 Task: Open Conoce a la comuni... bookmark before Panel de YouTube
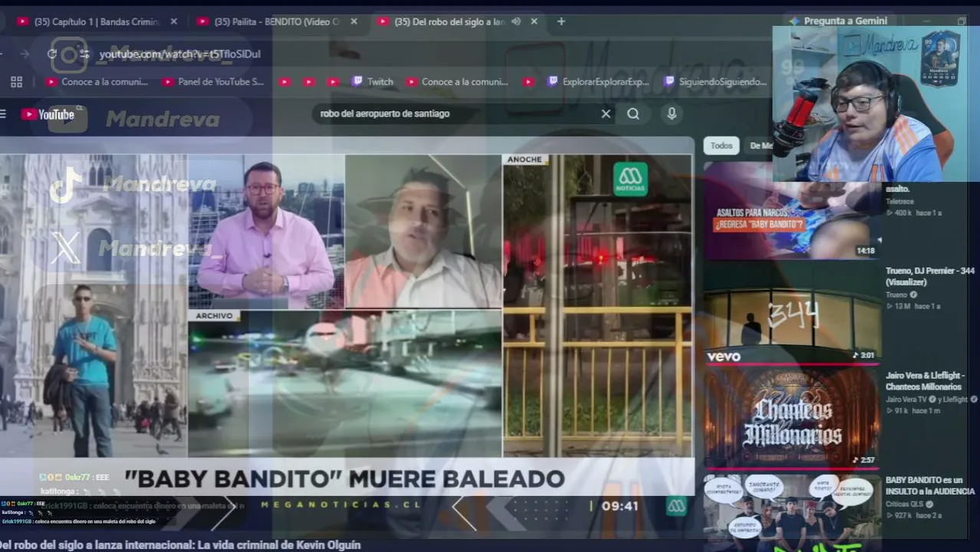[97, 81]
